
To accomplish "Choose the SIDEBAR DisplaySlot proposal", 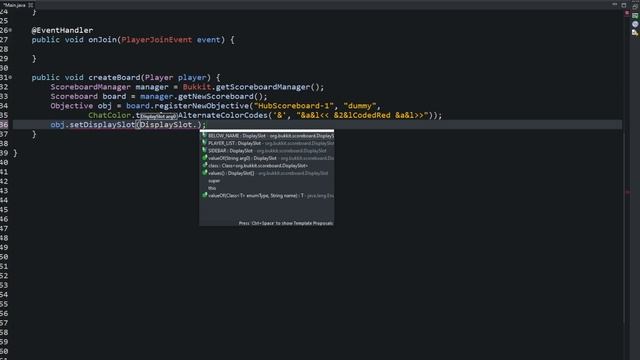I will (x=267, y=151).
